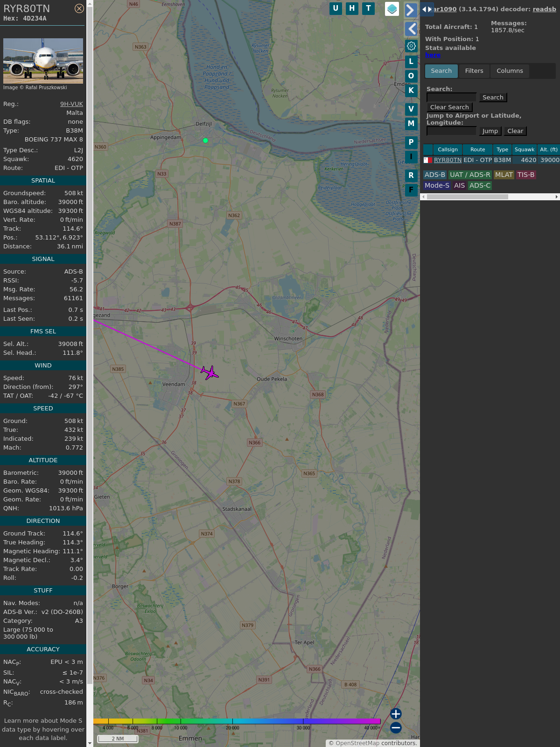This screenshot has width=560, height=747.
Task: Click the altitude color scale bar
Action: pos(237,721)
